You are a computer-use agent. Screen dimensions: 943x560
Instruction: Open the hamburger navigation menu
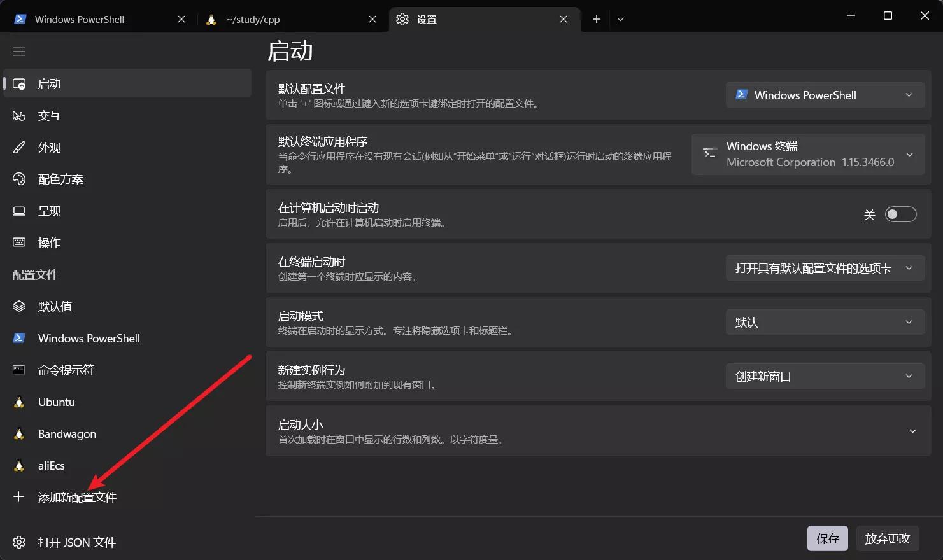(x=19, y=52)
